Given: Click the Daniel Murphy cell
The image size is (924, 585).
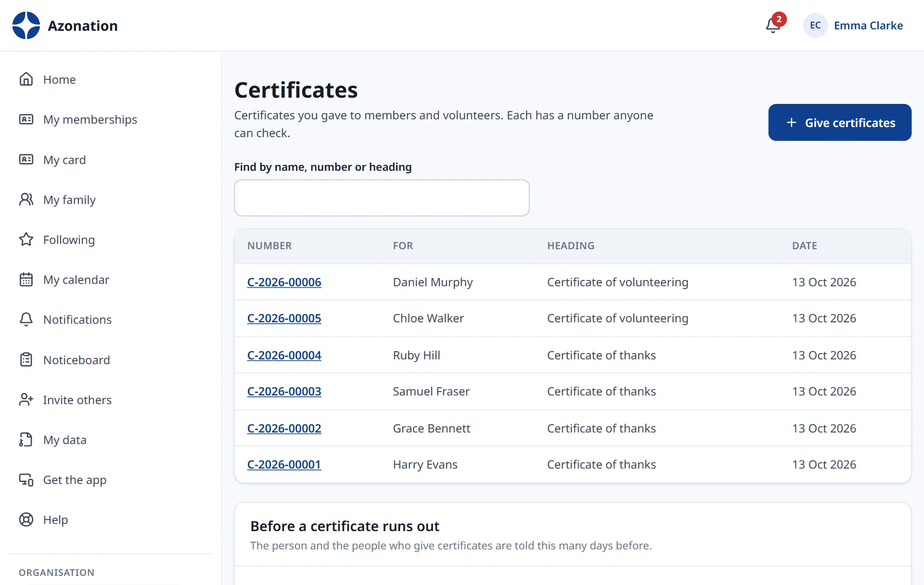Looking at the screenshot, I should 433,282.
